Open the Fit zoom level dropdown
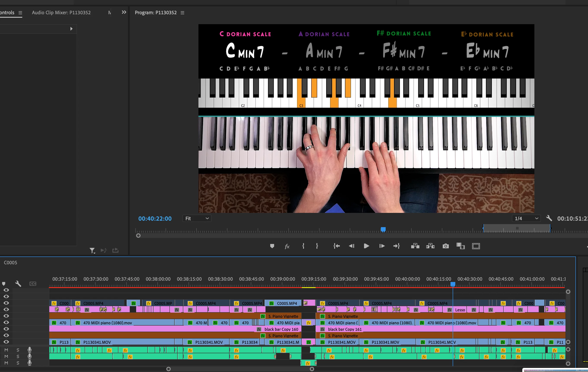This screenshot has width=588, height=372. 197,218
